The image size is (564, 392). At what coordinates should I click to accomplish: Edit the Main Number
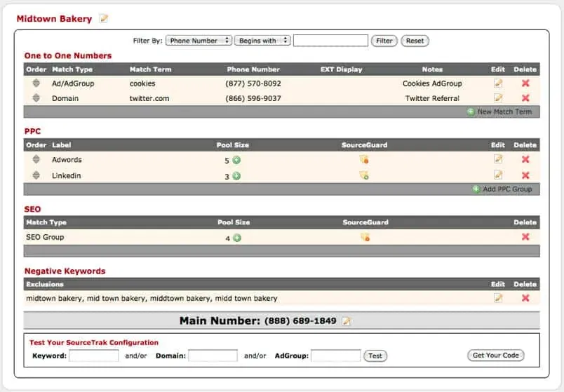click(x=346, y=321)
